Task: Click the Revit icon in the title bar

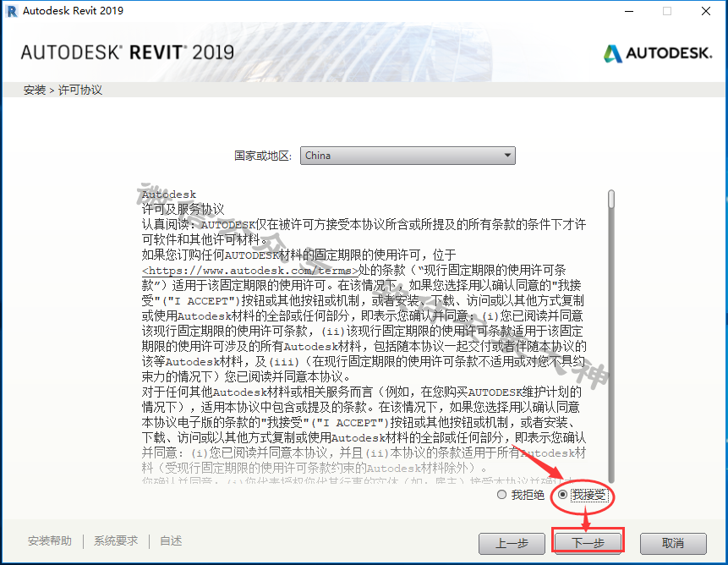Action: [12, 11]
